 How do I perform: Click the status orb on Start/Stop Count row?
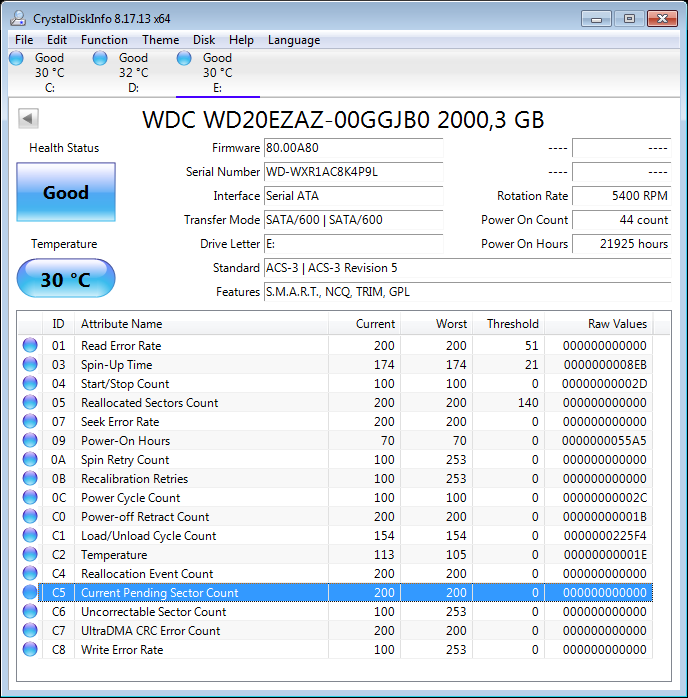click(x=30, y=383)
